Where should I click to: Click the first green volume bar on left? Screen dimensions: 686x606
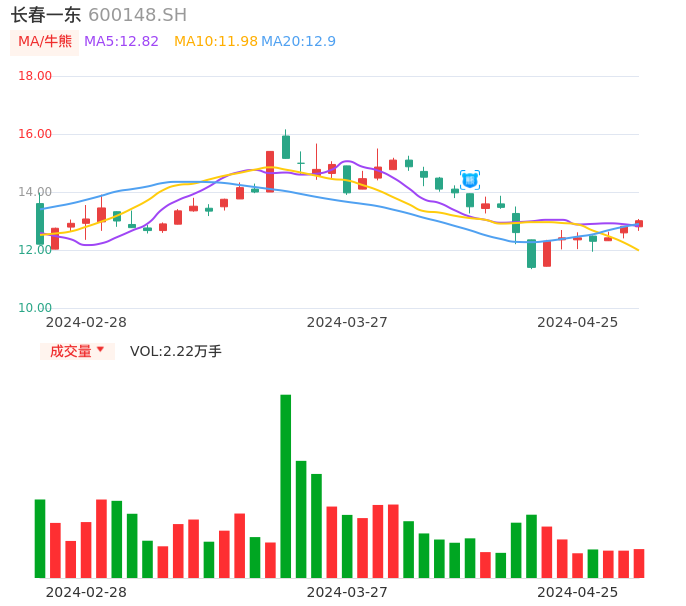[40, 538]
